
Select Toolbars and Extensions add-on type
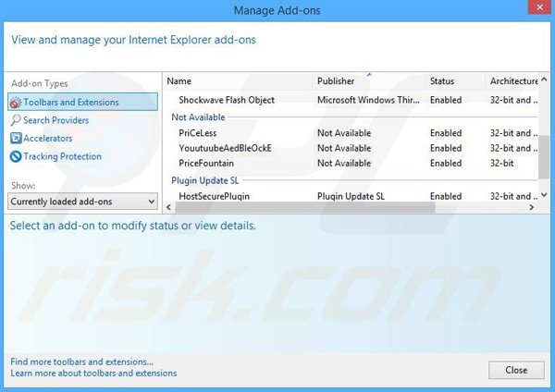(x=83, y=102)
